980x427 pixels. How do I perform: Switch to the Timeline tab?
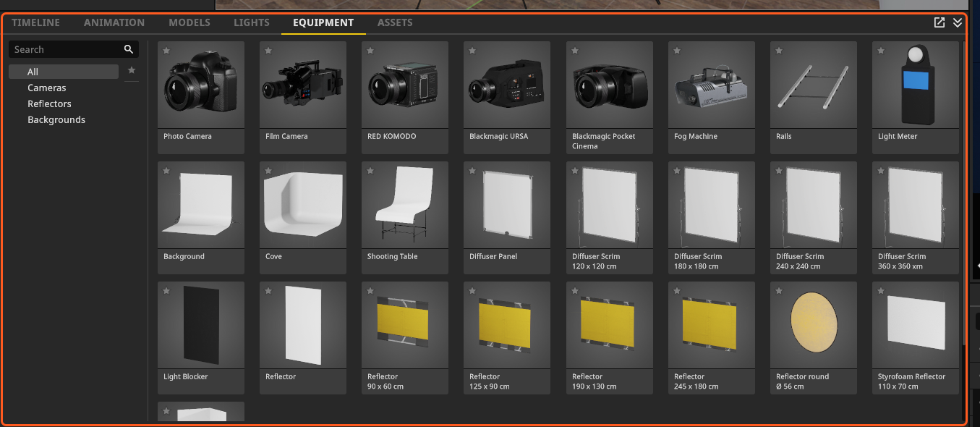[x=36, y=22]
